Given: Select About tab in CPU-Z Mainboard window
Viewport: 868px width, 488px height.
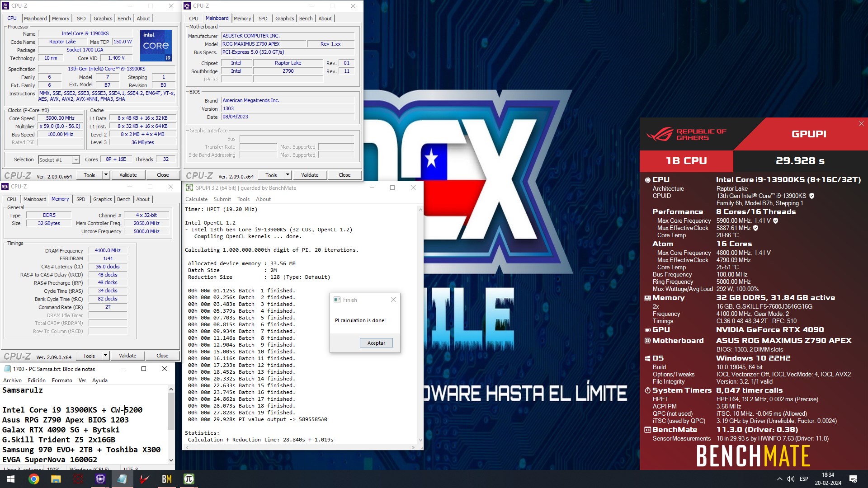Looking at the screenshot, I should [x=325, y=19].
